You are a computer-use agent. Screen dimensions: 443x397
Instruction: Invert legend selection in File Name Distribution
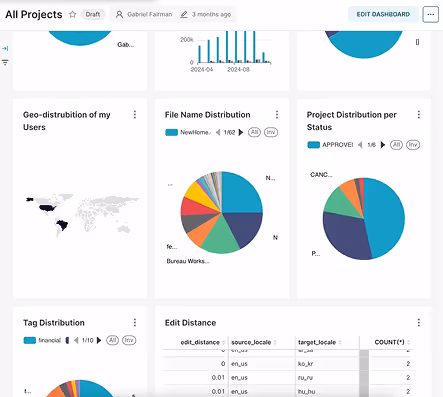[271, 132]
